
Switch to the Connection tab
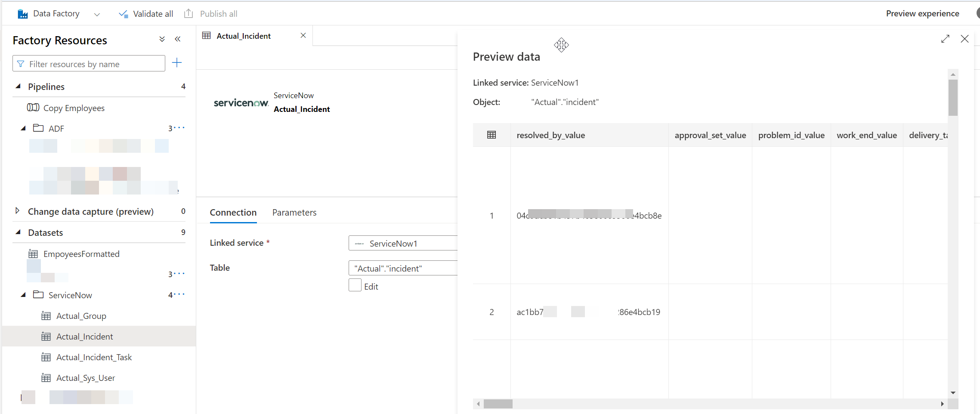233,212
